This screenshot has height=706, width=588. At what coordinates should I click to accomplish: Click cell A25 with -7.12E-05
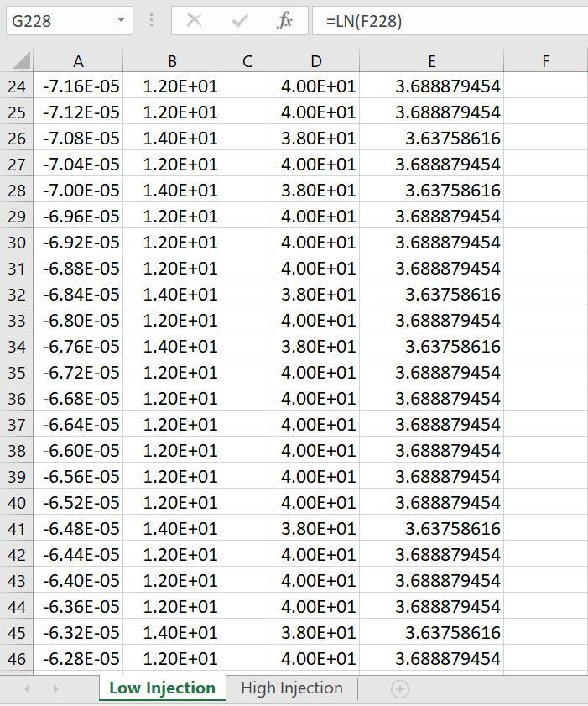pyautogui.click(x=78, y=112)
